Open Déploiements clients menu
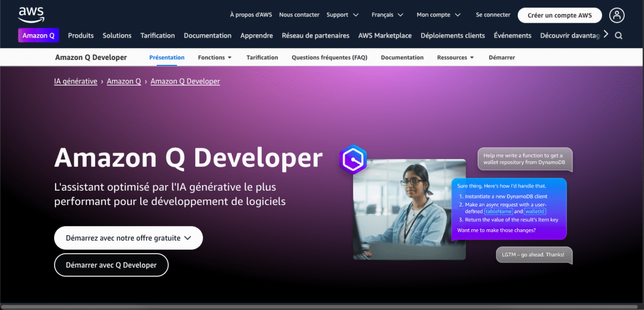Viewport: 644px width, 310px height. (453, 36)
